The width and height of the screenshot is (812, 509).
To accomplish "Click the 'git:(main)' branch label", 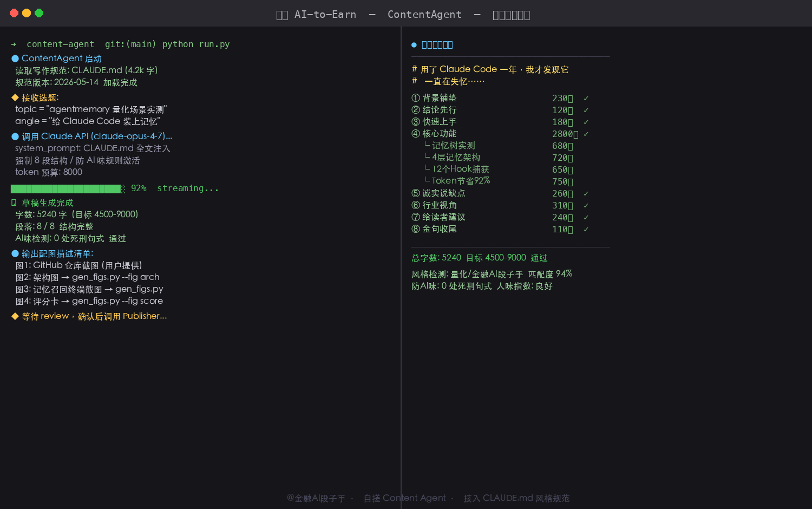I will tap(130, 44).
